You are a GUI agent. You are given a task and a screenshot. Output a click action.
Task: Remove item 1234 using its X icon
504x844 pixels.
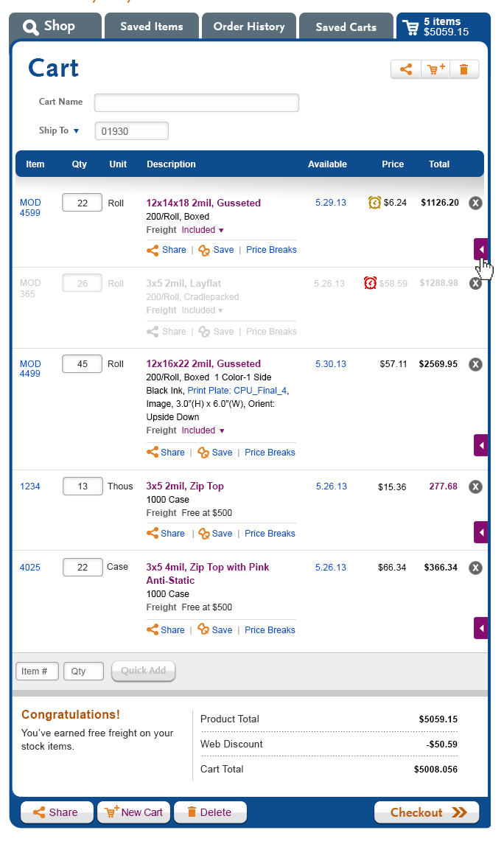[x=475, y=486]
